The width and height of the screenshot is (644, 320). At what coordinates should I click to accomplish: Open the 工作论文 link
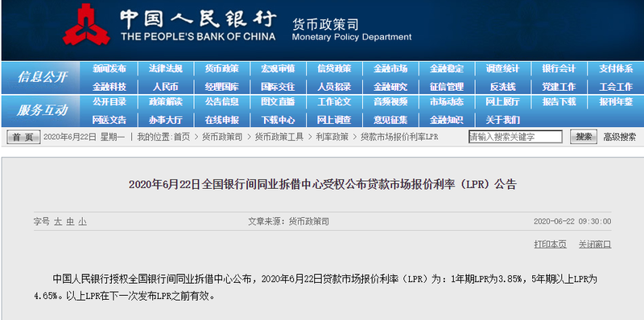(x=334, y=102)
